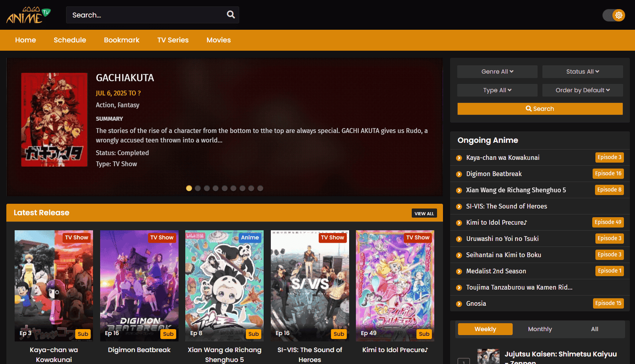
Task: Click the magnifier icon inside the search bar
Action: 231,14
